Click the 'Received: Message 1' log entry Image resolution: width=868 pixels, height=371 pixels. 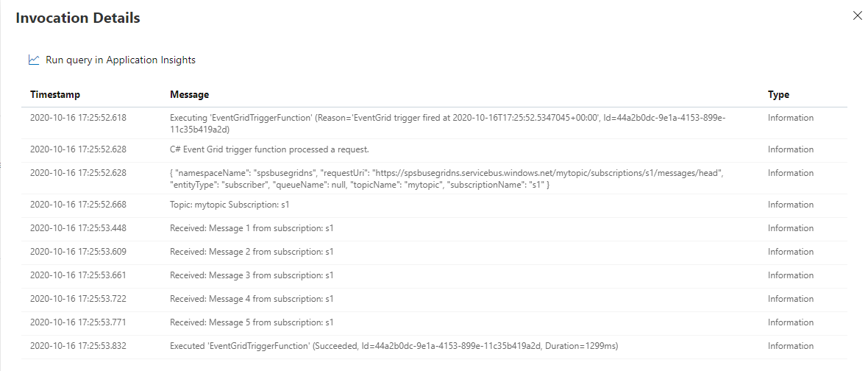(252, 228)
